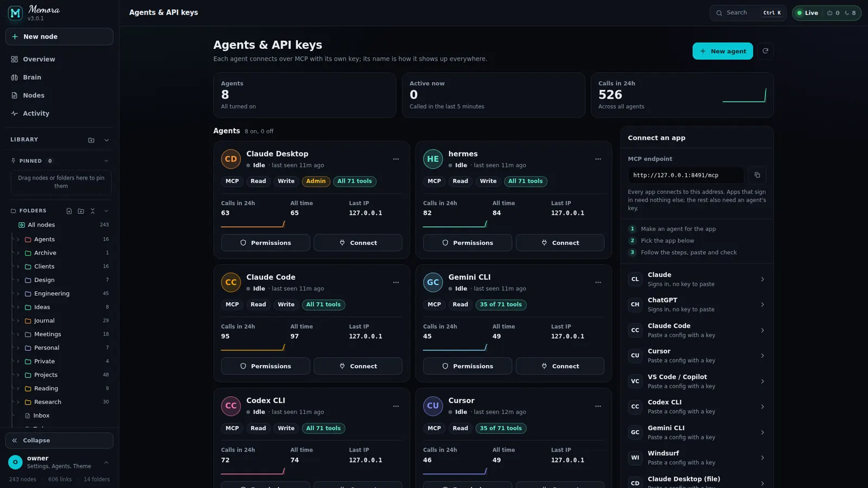Viewport: 868px width, 488px height.
Task: Collapse the sidebar
Action: 60,441
